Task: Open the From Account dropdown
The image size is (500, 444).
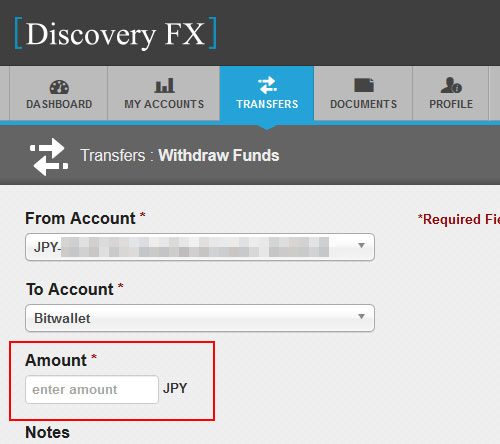Action: click(200, 247)
